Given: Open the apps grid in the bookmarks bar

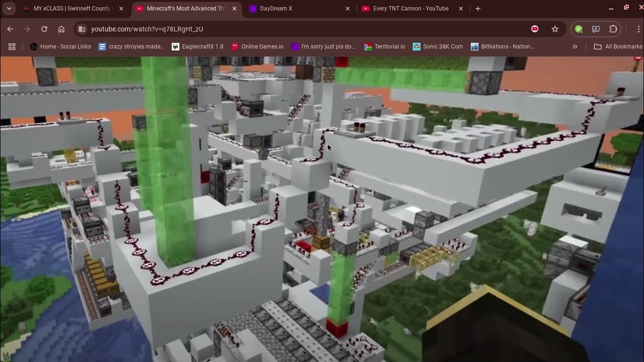Looking at the screenshot, I should tap(12, 47).
